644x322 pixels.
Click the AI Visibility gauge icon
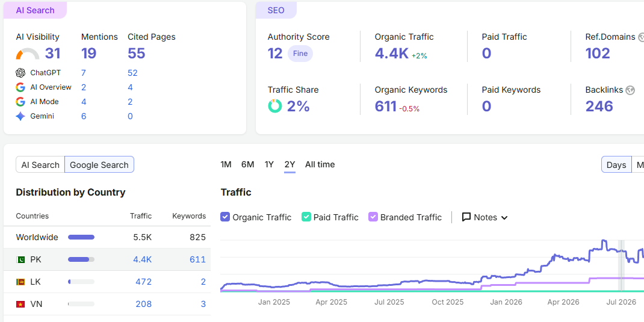tap(28, 54)
